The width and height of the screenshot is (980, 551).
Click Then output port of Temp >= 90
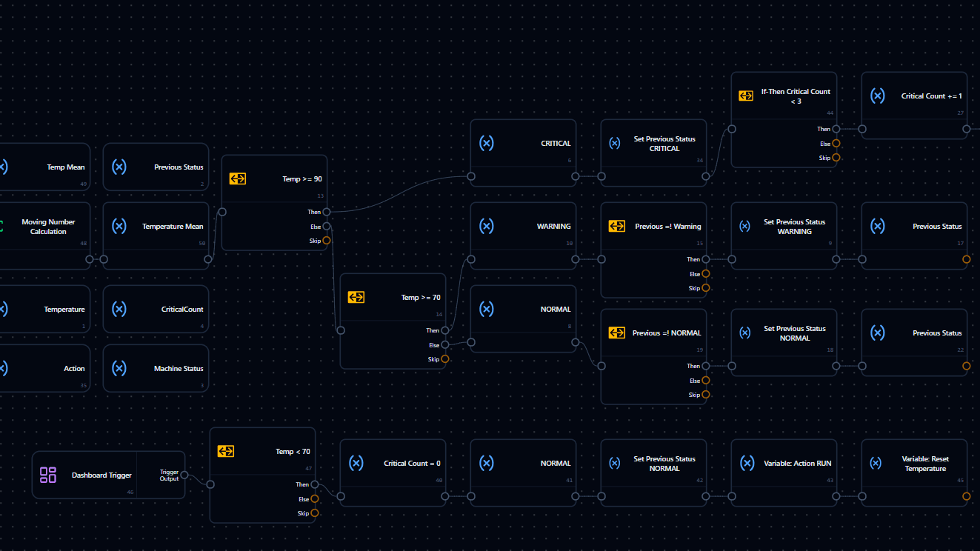327,212
